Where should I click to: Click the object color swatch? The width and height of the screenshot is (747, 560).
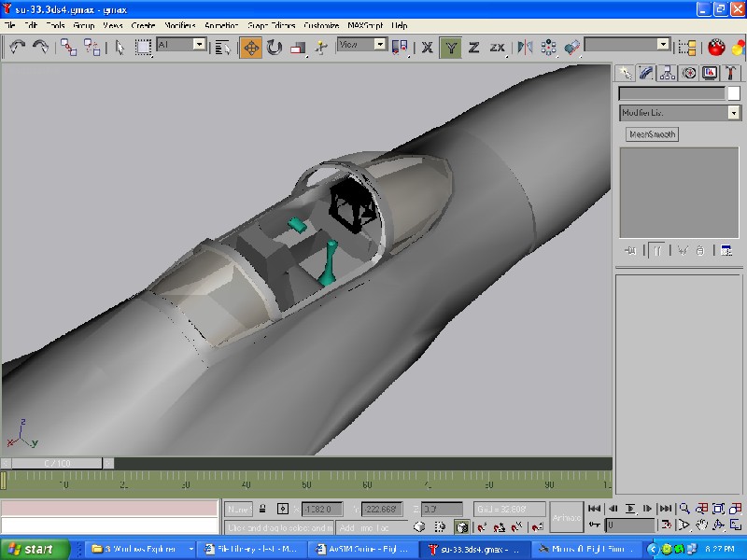(x=733, y=93)
